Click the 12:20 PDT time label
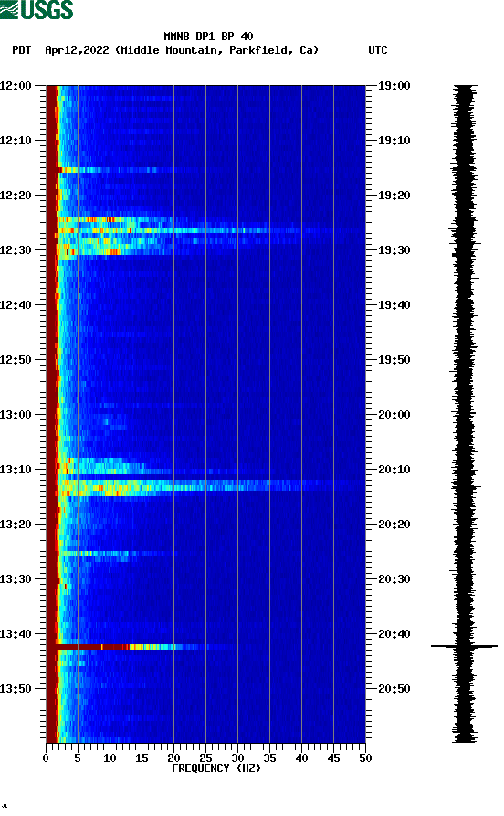504x816 pixels. 16,196
